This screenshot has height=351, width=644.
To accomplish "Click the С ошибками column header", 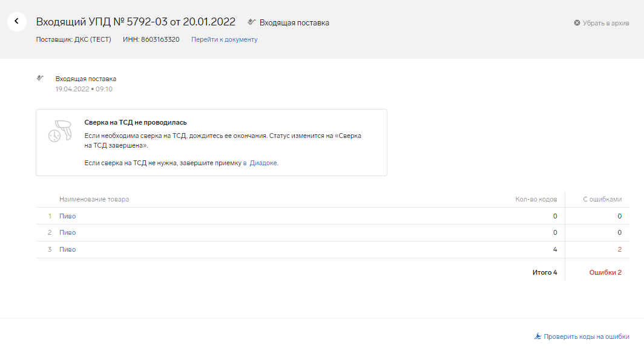I will (602, 199).
